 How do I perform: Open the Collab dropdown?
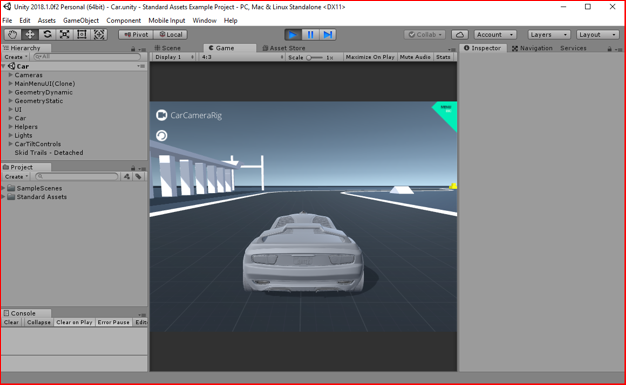click(425, 35)
